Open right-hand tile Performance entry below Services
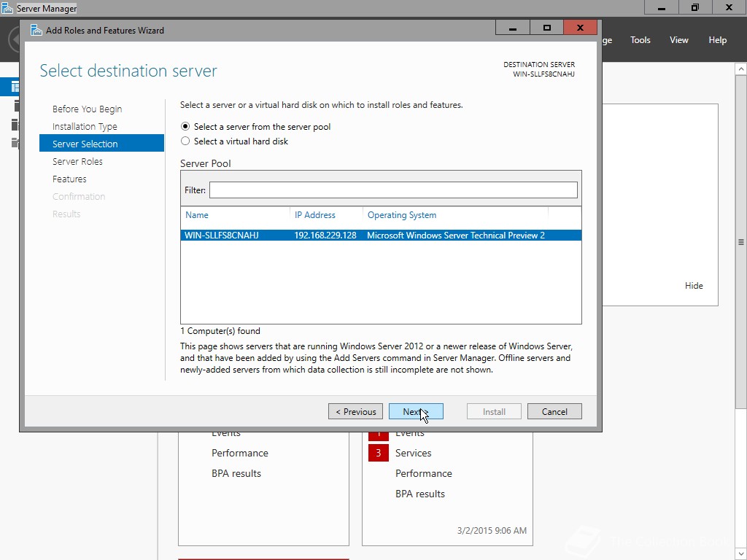Screen dimensions: 747x560 tap(424, 473)
